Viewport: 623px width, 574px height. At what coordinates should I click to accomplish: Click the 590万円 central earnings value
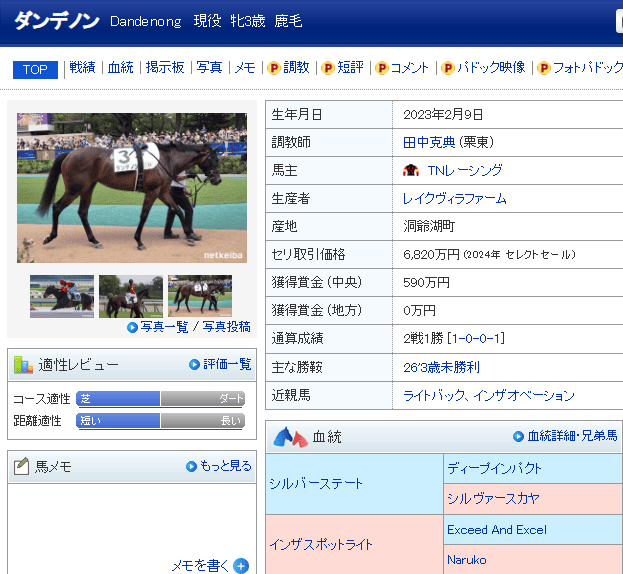pyautogui.click(x=426, y=282)
